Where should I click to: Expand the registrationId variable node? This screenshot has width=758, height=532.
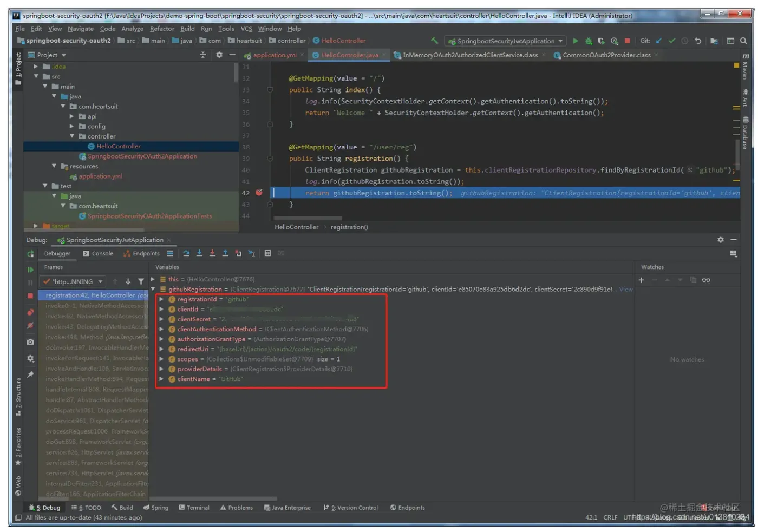point(161,299)
